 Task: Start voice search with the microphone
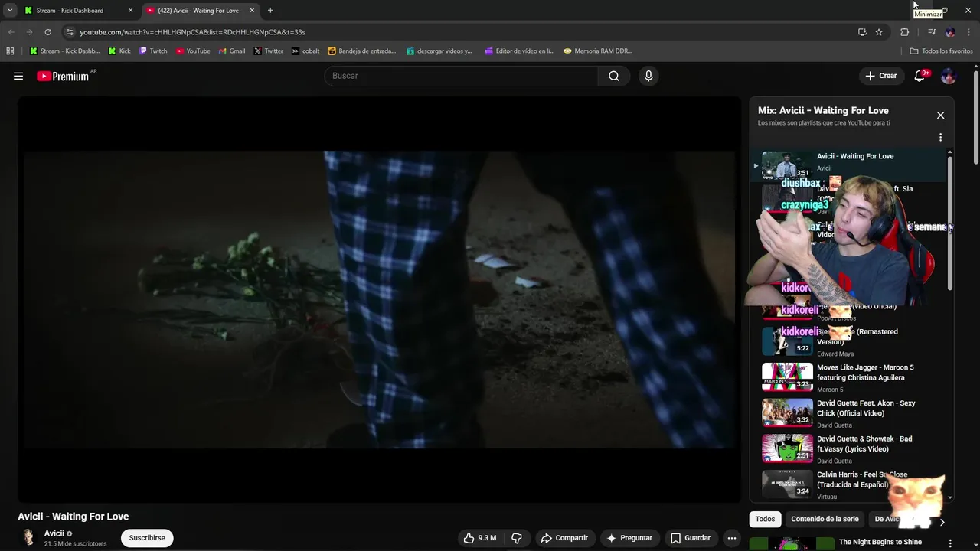coord(648,76)
